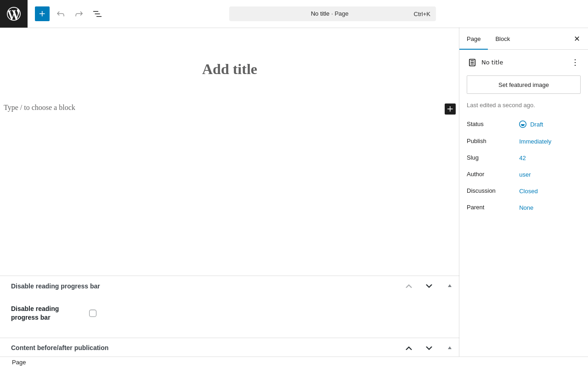This screenshot has height=368, width=588.
Task: Open the block inserter toggle
Action: coord(42,14)
